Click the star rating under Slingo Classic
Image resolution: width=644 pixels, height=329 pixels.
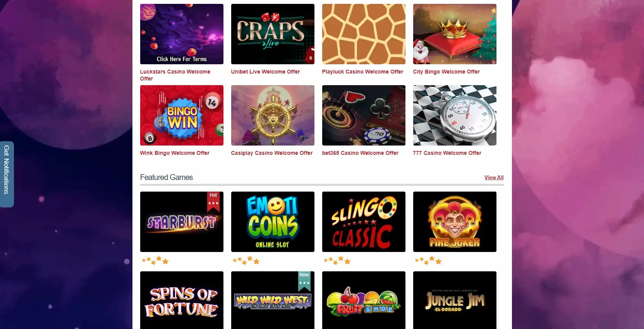coord(337,260)
